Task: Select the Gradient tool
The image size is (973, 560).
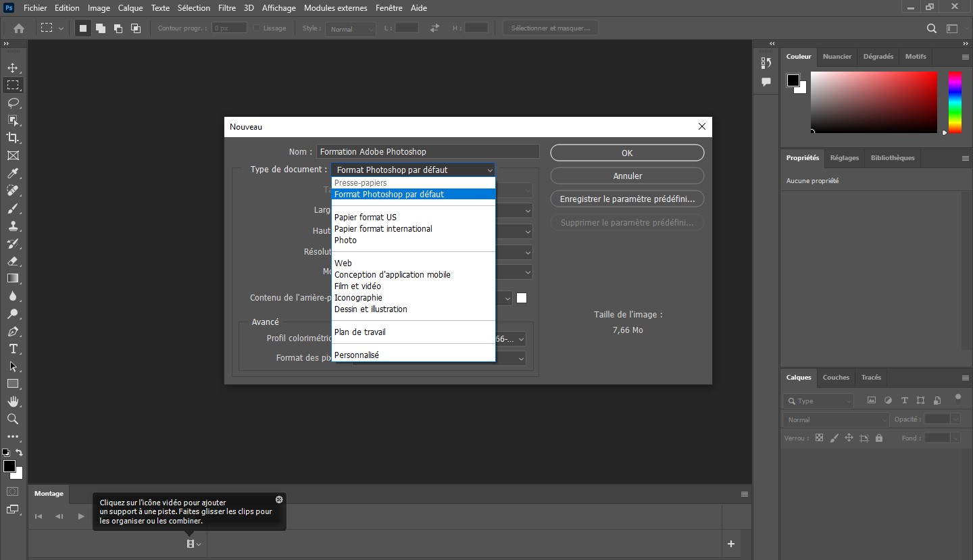Action: click(13, 278)
